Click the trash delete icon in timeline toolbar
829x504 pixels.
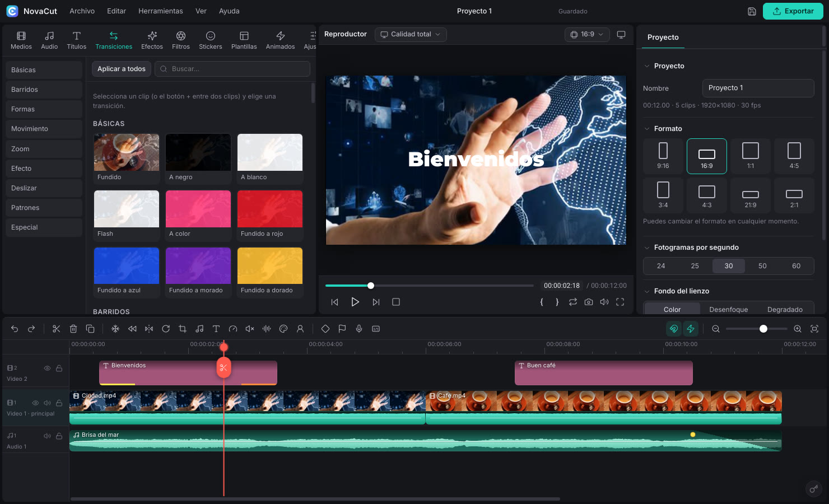pyautogui.click(x=73, y=329)
